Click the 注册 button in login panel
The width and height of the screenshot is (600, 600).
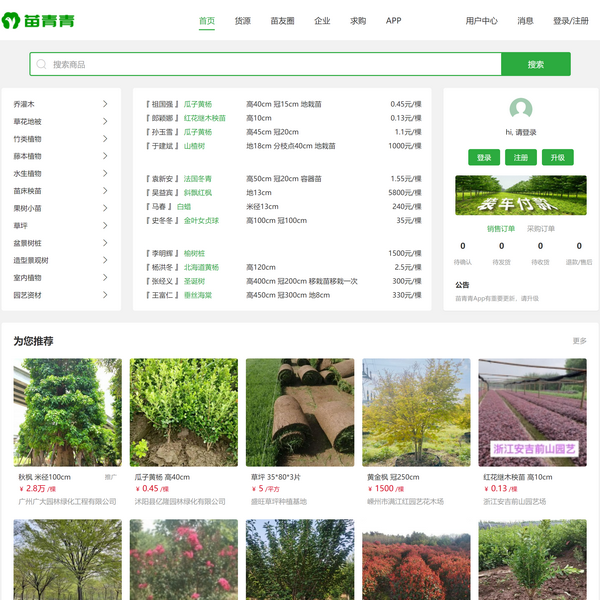coord(520,157)
